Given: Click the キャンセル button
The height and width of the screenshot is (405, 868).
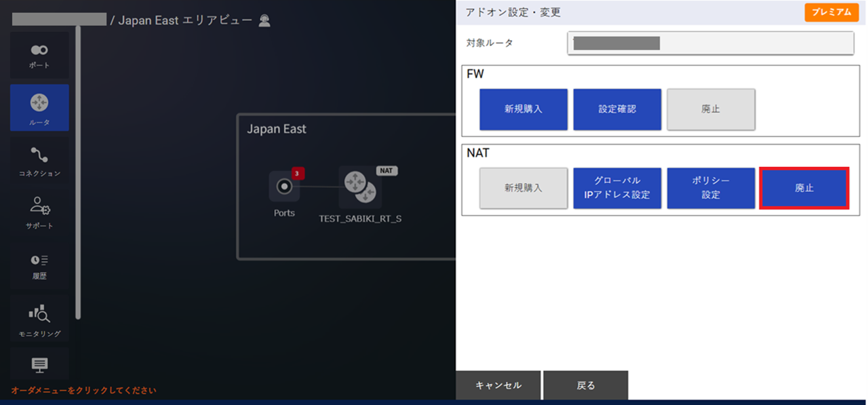Looking at the screenshot, I should click(x=498, y=385).
